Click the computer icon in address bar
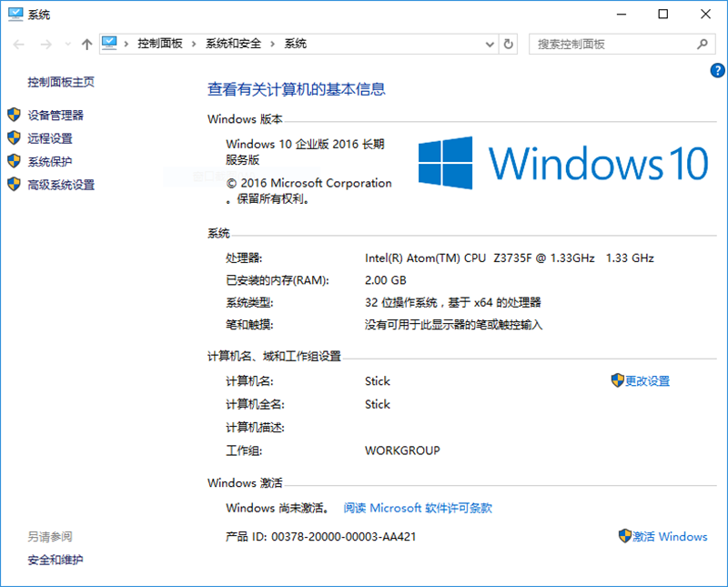Screen dimensions: 728x587 tap(109, 44)
